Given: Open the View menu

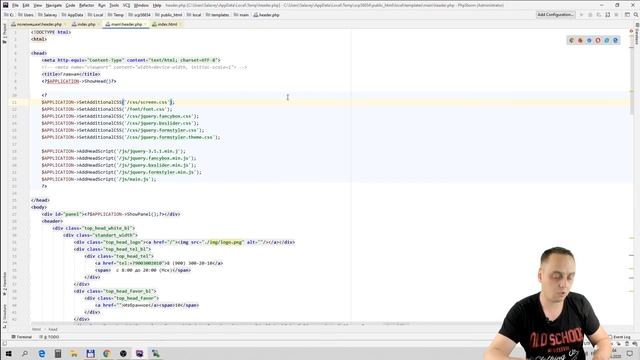Looking at the screenshot, I should (38, 5).
